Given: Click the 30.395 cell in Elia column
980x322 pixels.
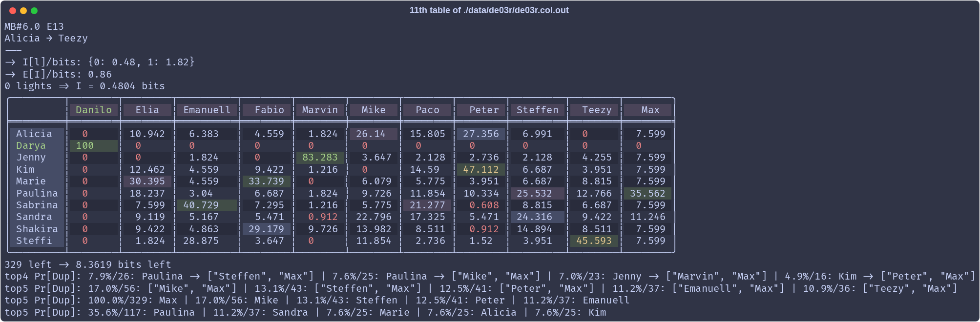Looking at the screenshot, I should (147, 181).
